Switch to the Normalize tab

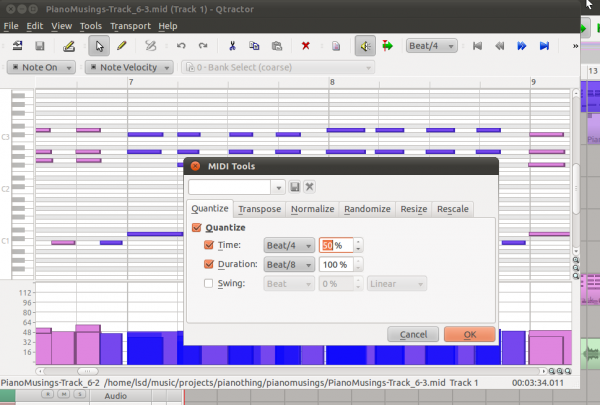point(312,209)
